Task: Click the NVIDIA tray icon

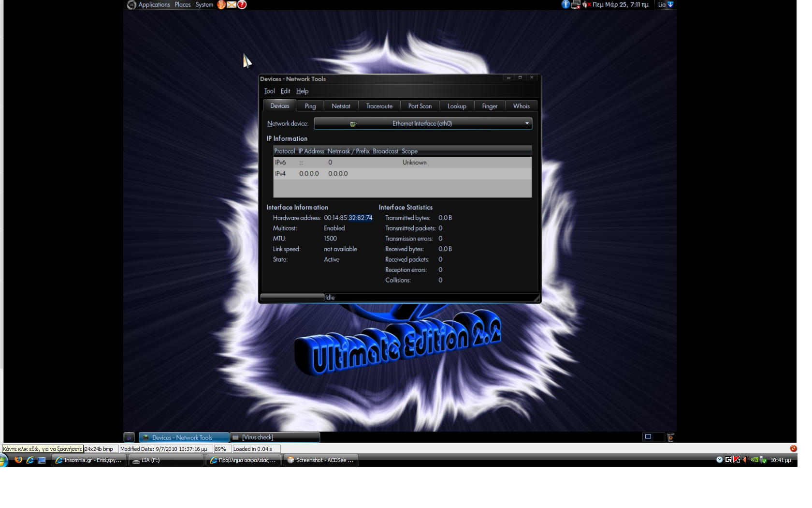Action: [754, 460]
